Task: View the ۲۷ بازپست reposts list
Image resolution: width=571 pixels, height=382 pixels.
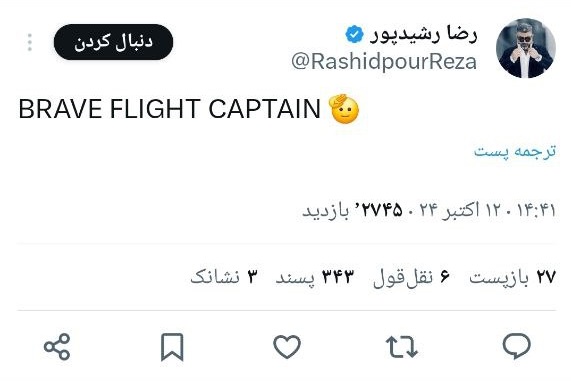Action: [512, 277]
